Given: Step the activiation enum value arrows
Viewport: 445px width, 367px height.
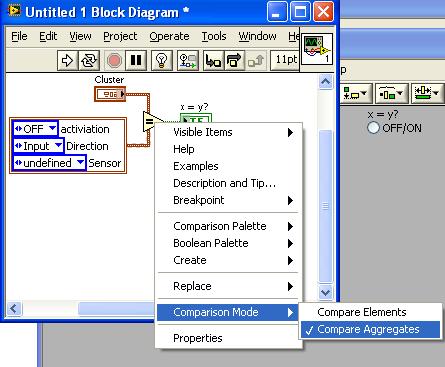Looking at the screenshot, I should (18, 129).
